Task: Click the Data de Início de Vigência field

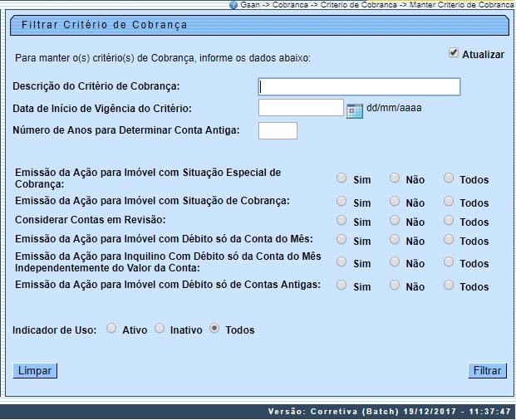Action: (301, 108)
